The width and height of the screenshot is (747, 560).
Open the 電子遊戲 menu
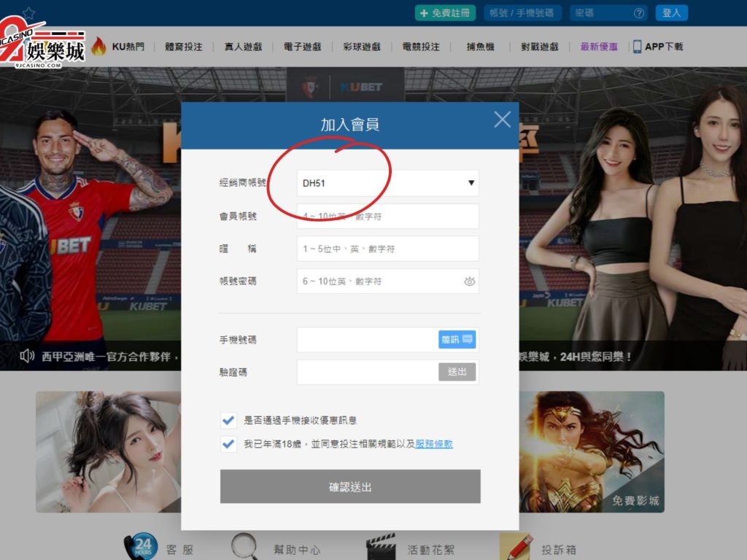point(302,47)
